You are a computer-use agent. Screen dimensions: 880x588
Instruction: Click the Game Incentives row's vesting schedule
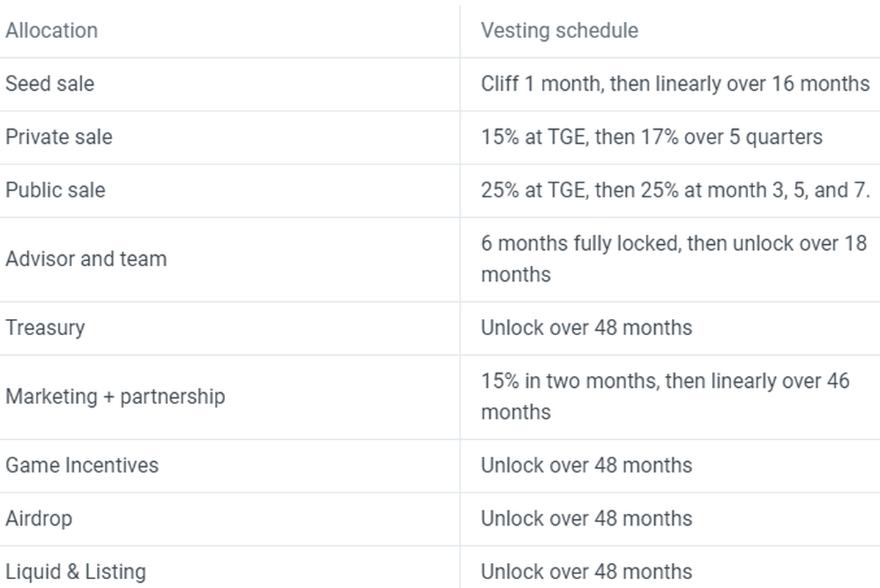point(586,465)
